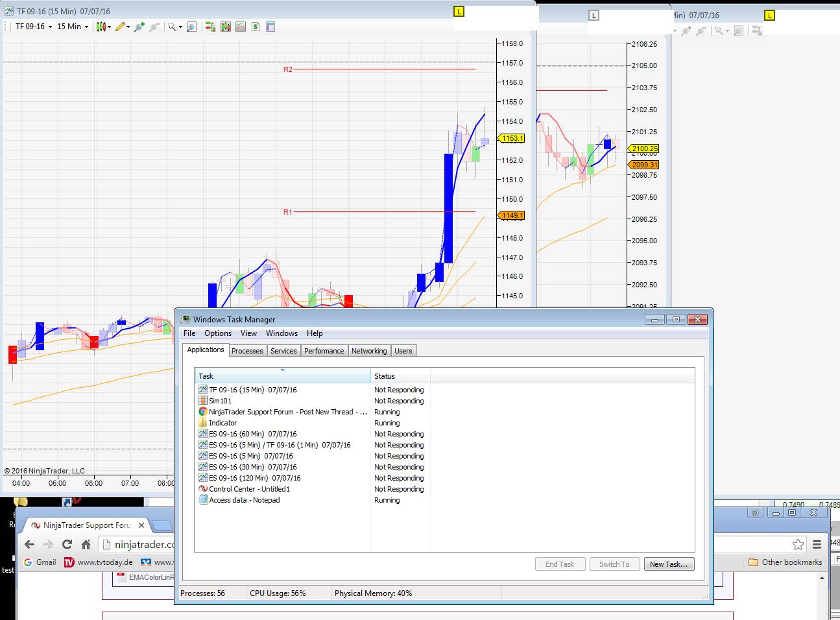Click the New Task... button
The image size is (840, 620).
(669, 564)
